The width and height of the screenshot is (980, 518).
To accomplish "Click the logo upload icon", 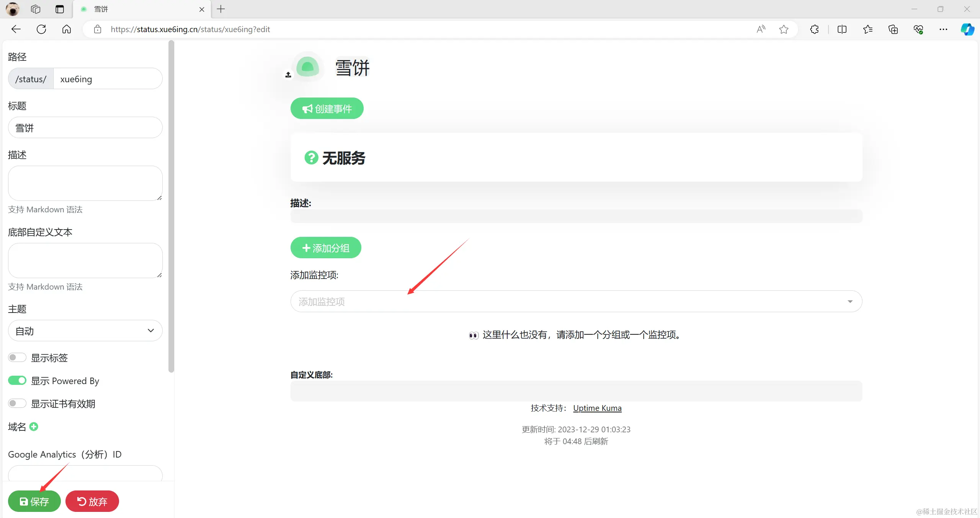I will pos(288,75).
